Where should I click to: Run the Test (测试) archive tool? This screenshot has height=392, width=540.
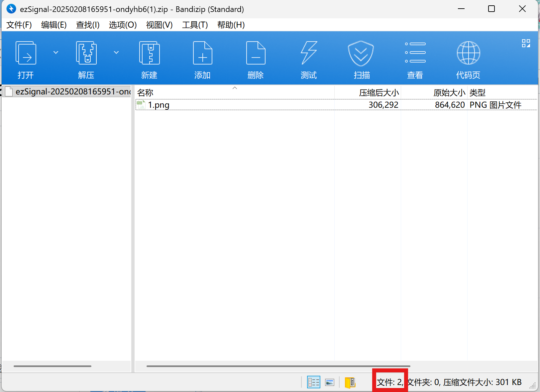point(309,53)
